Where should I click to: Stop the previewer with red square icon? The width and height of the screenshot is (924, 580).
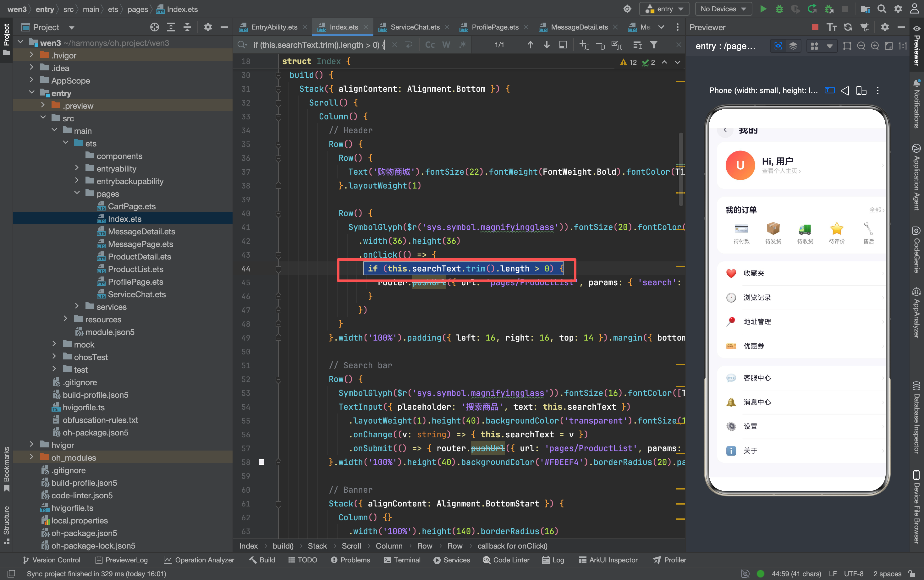[x=815, y=27]
